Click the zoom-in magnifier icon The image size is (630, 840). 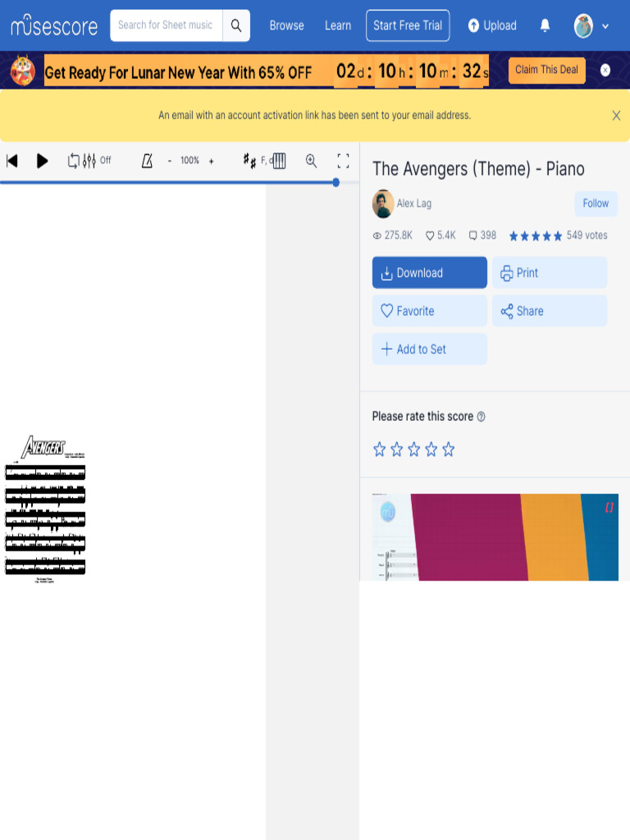point(311,161)
